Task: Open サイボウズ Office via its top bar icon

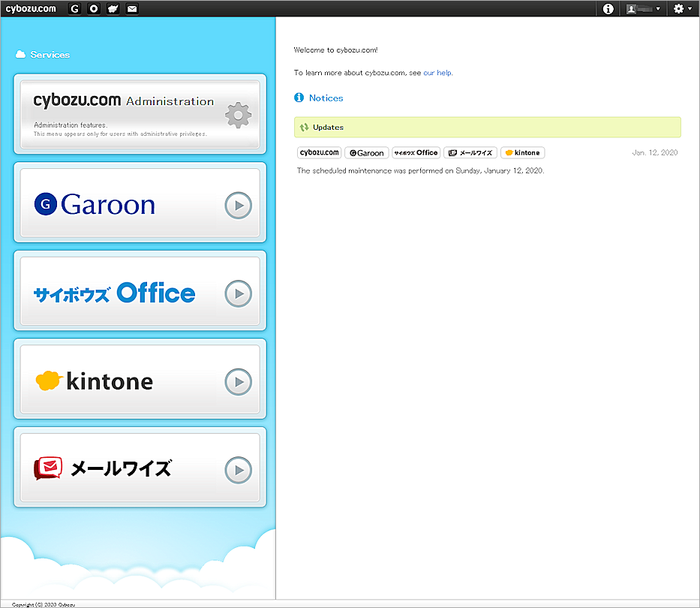Action: point(93,8)
